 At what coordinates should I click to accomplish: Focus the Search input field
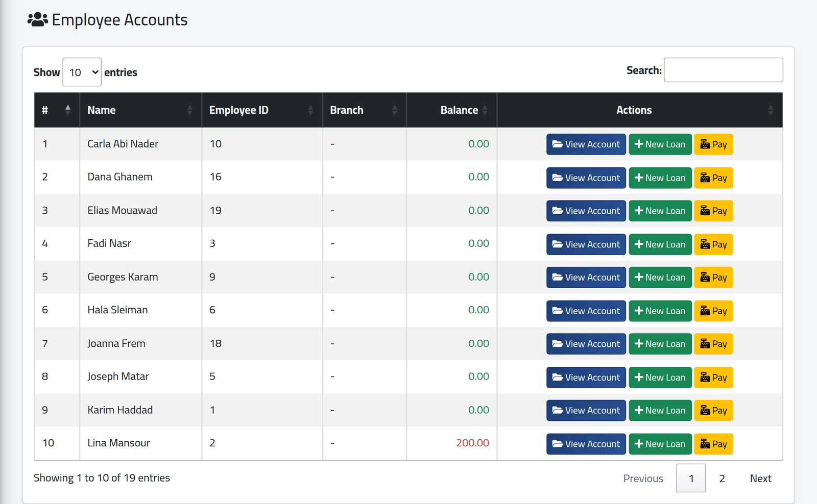(x=723, y=70)
